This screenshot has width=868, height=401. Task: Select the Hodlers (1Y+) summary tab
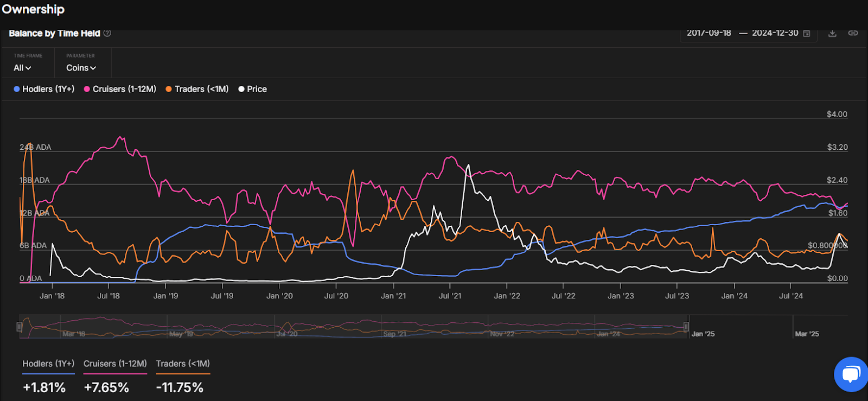point(48,364)
